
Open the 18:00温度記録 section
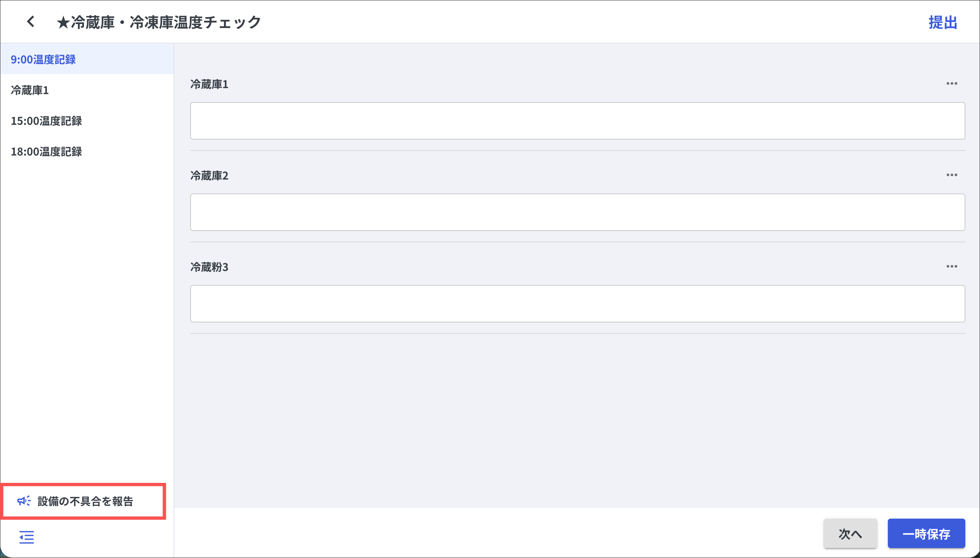point(46,152)
